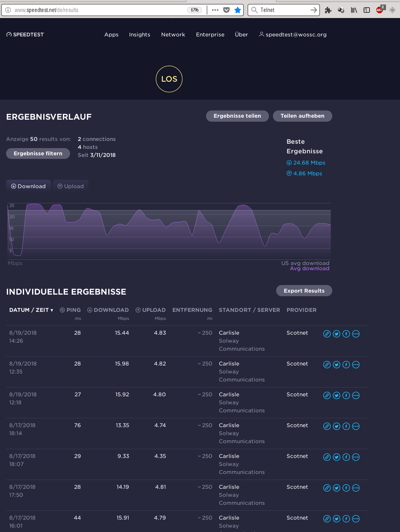Open the page actions three-dot menu
400x532 pixels.
tap(215, 10)
